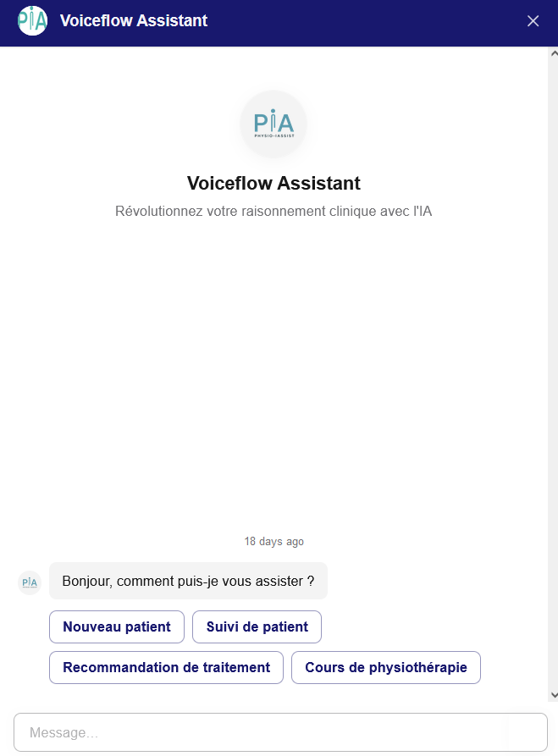Choose the Nouveau patient option
The height and width of the screenshot is (756, 558).
[117, 626]
